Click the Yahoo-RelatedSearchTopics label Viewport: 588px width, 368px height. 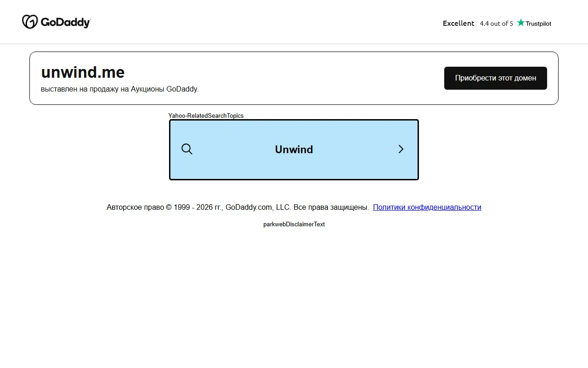206,115
